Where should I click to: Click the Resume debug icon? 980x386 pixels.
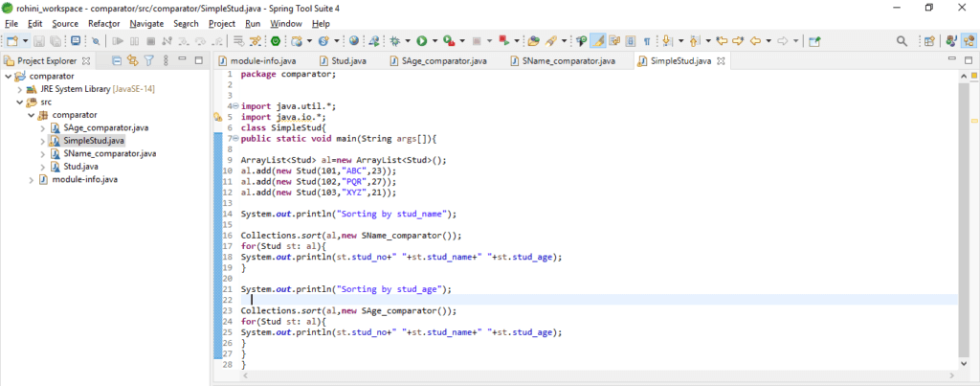click(x=118, y=41)
